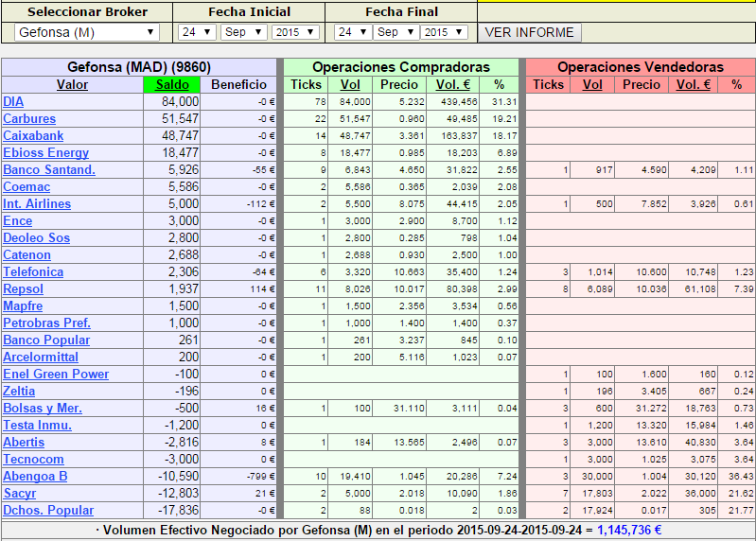The height and width of the screenshot is (541, 756).
Task: Open the Deoleo Sos stock link
Action: (37, 238)
